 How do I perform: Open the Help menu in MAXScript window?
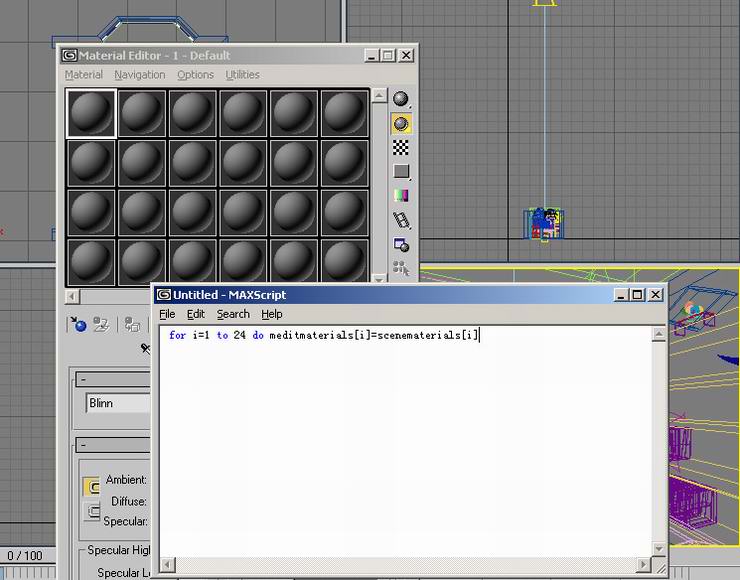coord(272,314)
